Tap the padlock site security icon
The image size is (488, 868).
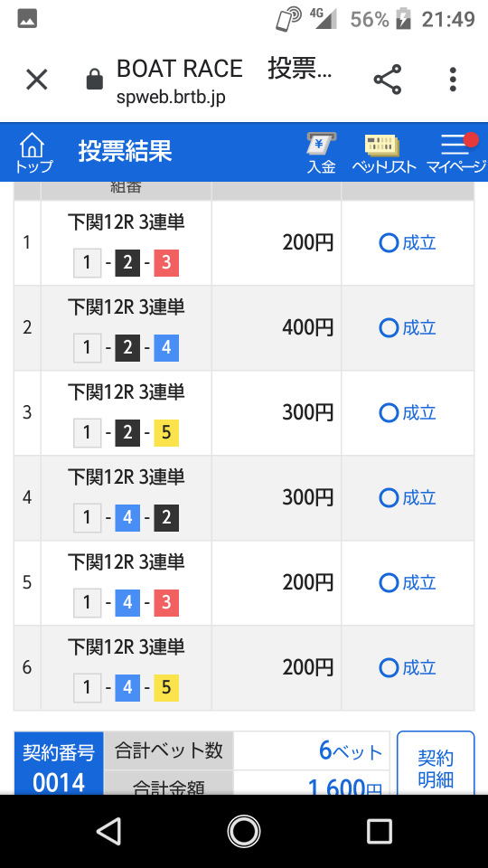95,80
